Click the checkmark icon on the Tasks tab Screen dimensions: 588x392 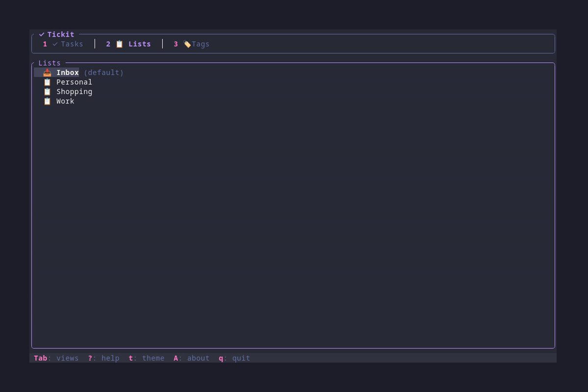click(x=54, y=44)
